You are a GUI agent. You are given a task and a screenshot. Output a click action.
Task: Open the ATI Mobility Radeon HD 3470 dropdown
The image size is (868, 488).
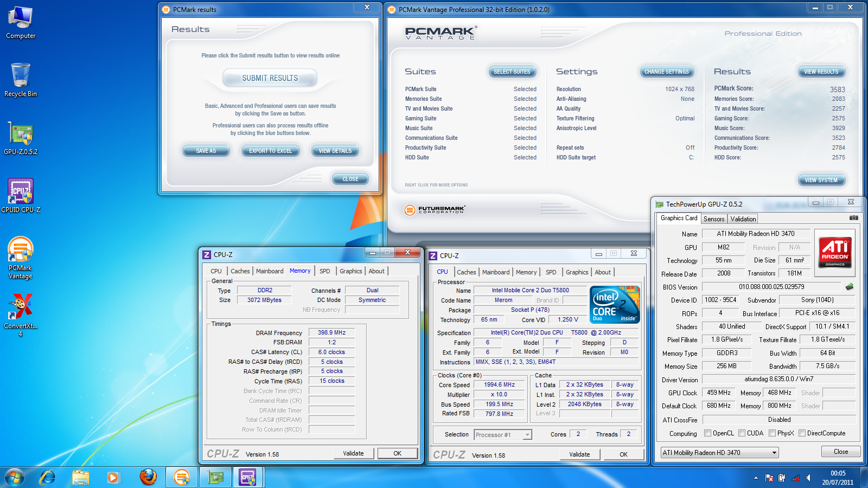720,452
